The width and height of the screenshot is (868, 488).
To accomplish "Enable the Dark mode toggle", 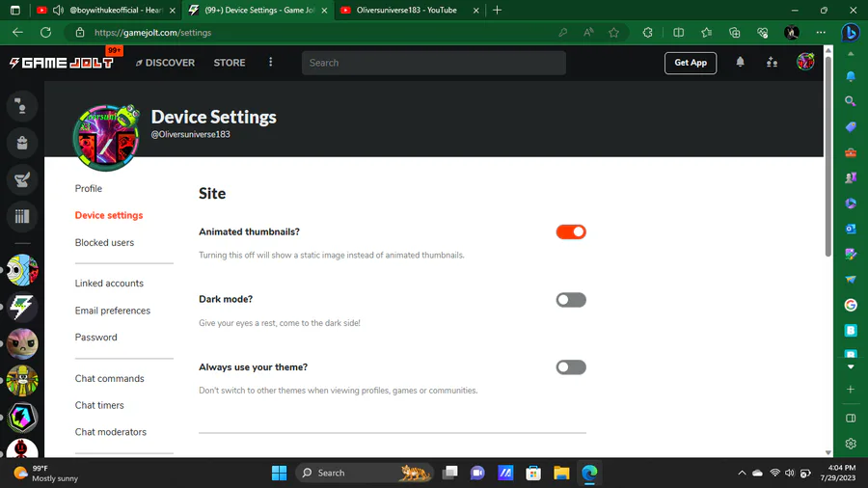I will [x=571, y=300].
